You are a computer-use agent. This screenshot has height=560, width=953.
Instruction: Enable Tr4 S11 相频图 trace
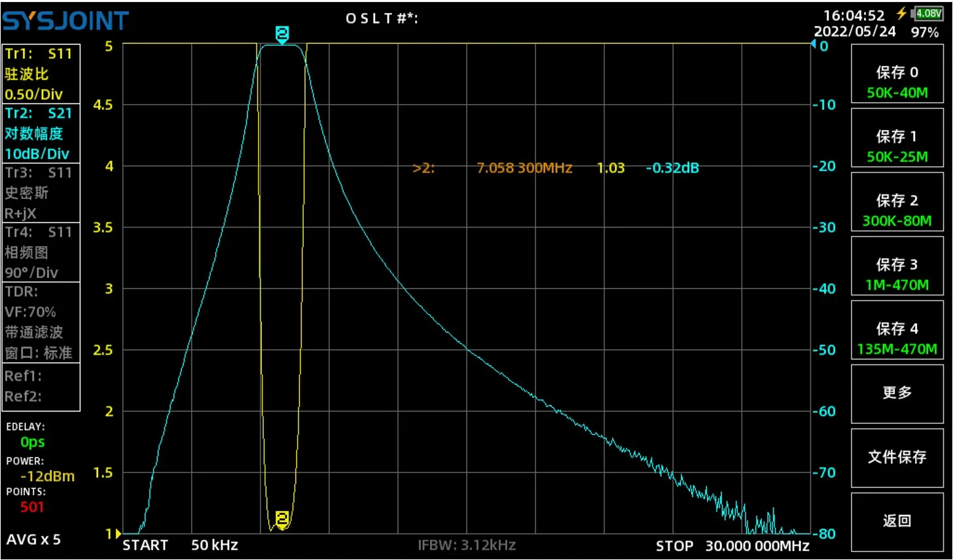click(41, 253)
